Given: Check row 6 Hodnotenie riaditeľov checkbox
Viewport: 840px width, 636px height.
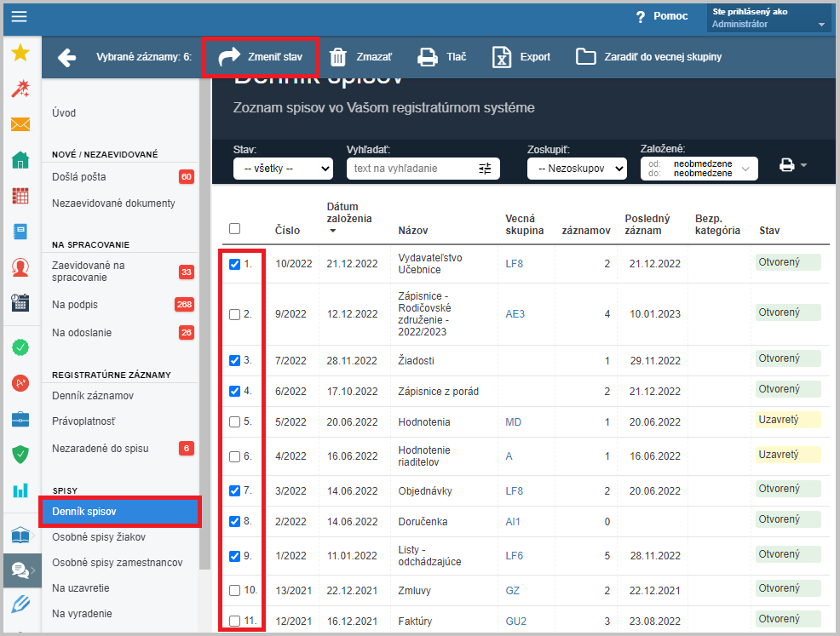Looking at the screenshot, I should click(x=234, y=456).
